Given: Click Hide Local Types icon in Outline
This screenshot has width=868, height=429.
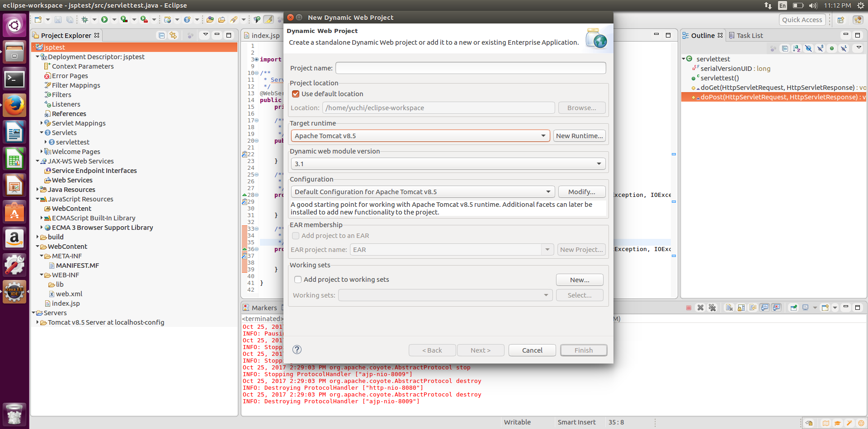Looking at the screenshot, I should click(844, 48).
